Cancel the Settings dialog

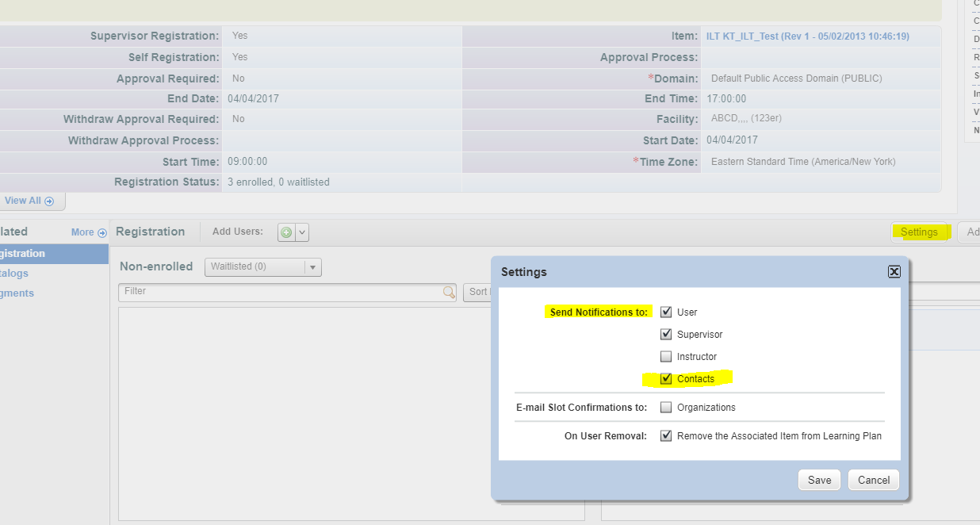pyautogui.click(x=874, y=480)
